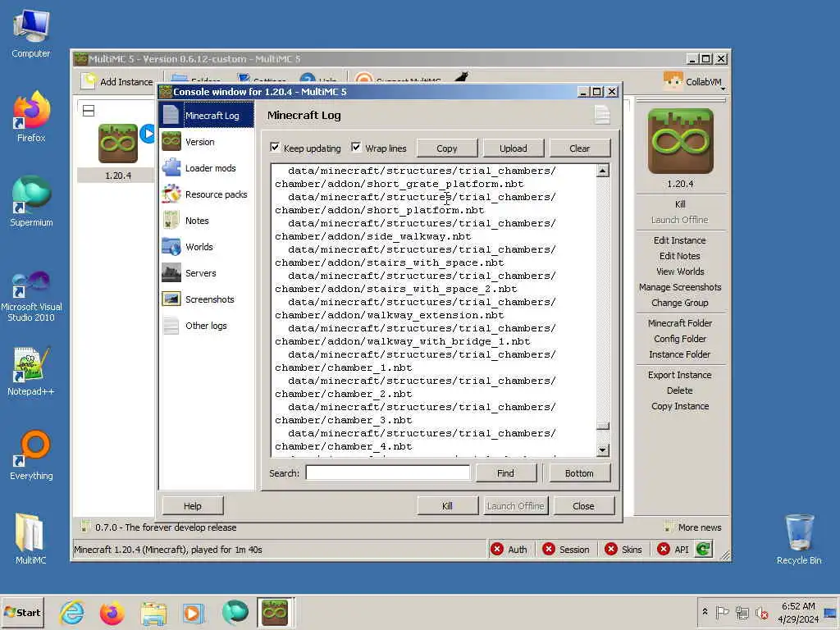Click the log scrollbar thumb
Screen dimensions: 840x630
pyautogui.click(x=603, y=427)
